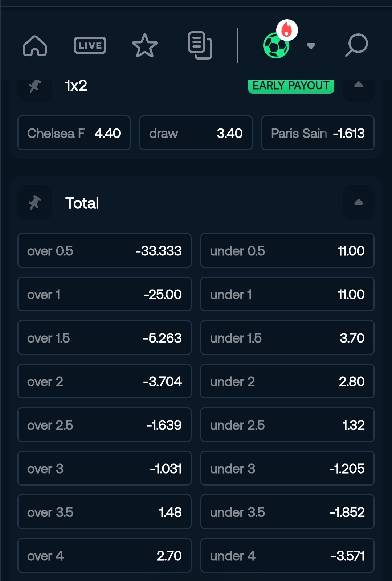Viewport: 392px width, 581px height.
Task: Select draw odds 3.40
Action: click(x=196, y=133)
